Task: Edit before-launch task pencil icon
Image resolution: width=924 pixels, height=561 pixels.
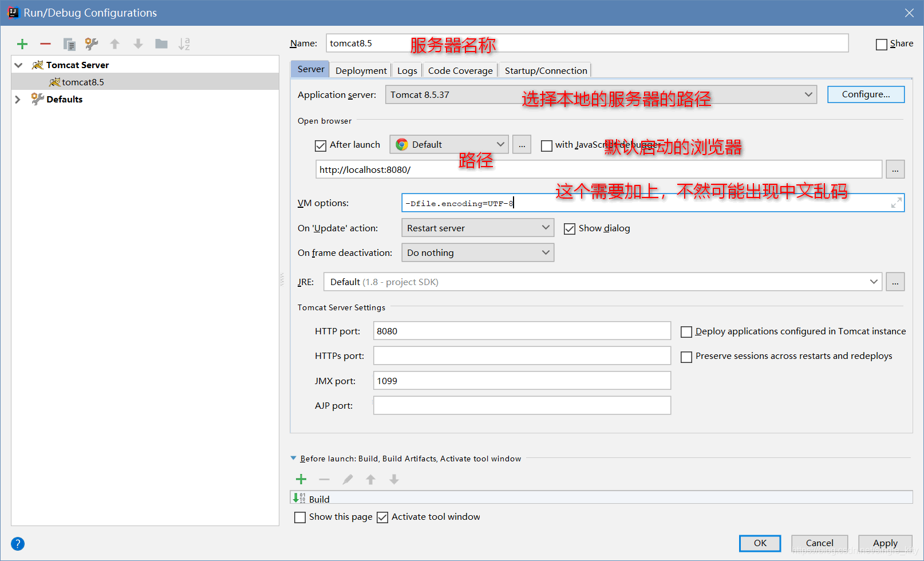Action: tap(348, 479)
